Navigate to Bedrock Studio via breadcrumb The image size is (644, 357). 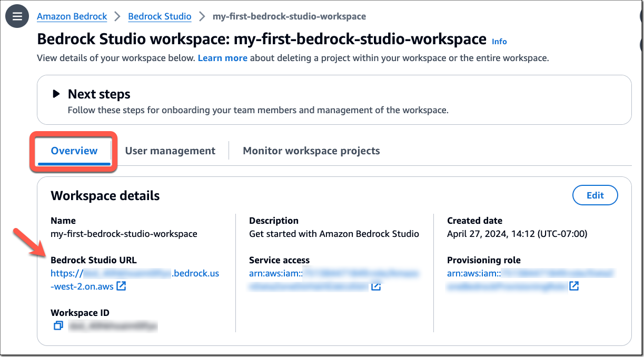[160, 16]
